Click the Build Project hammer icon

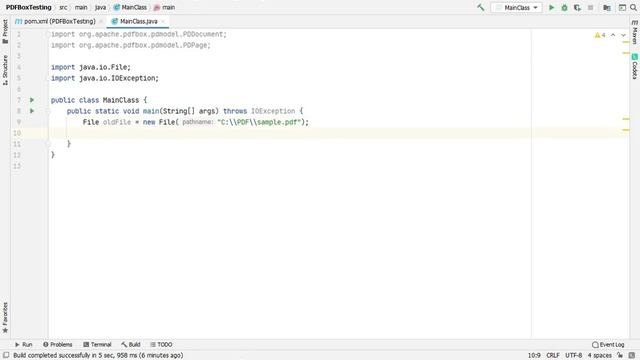481,7
